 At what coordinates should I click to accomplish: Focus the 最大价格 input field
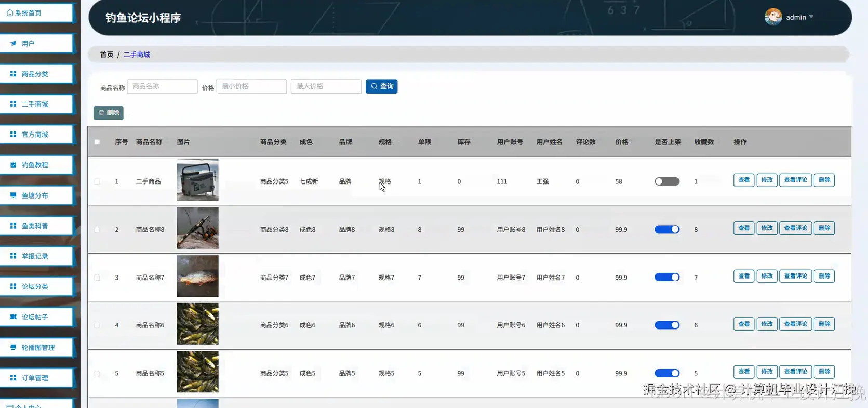(x=326, y=86)
